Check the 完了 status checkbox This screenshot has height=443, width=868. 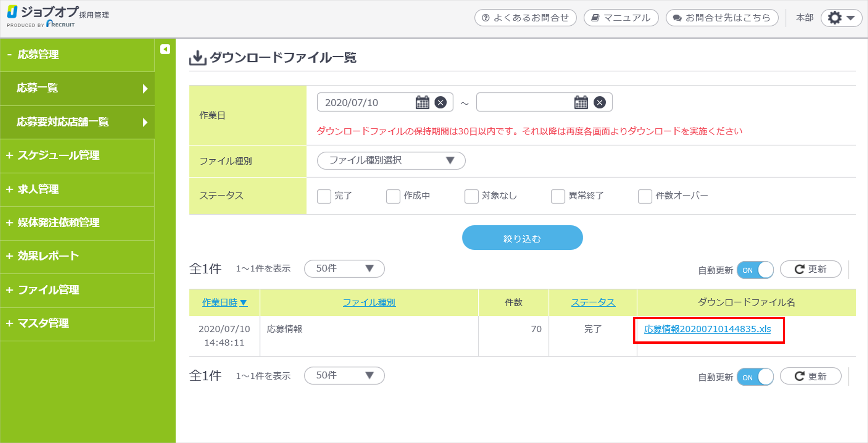click(324, 196)
